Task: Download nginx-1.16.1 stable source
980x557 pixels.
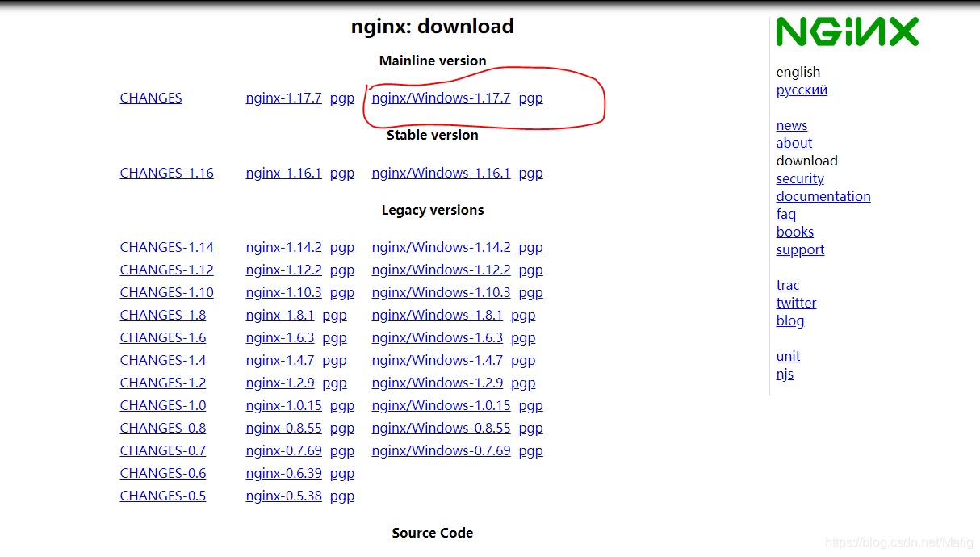Action: pos(283,173)
